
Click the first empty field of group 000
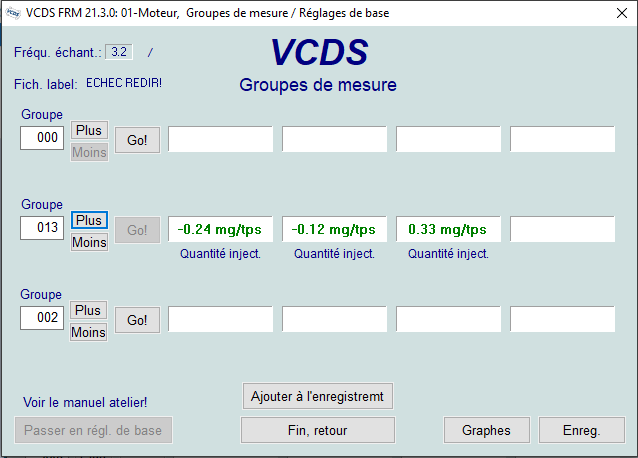coord(220,139)
